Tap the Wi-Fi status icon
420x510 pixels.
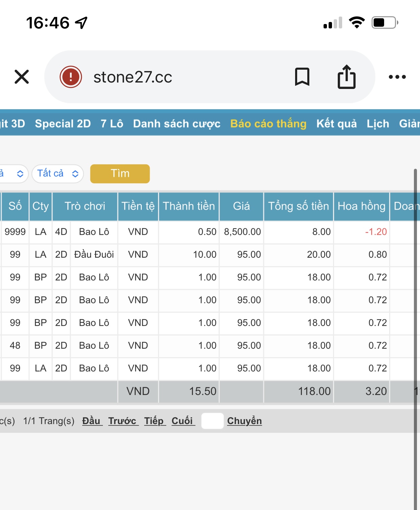[357, 23]
